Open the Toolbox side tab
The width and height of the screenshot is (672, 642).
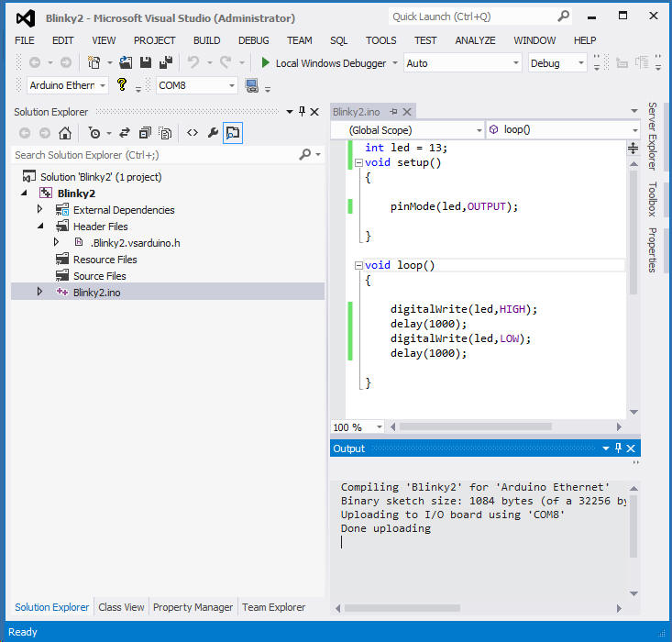(652, 199)
